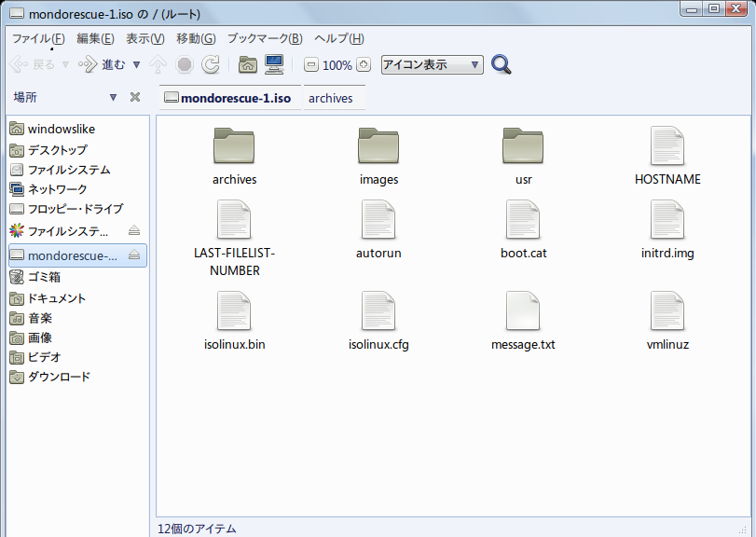The width and height of the screenshot is (756, 537).
Task: Select the vmlinuz file icon
Action: 667,310
